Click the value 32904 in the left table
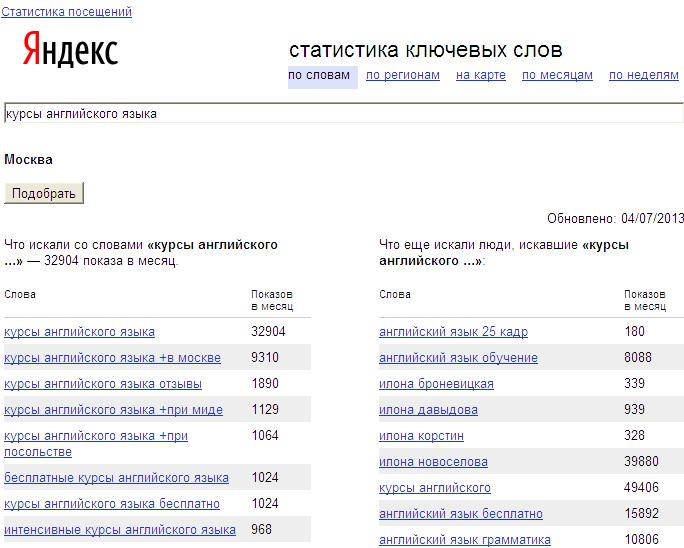684x548 pixels. [x=268, y=332]
